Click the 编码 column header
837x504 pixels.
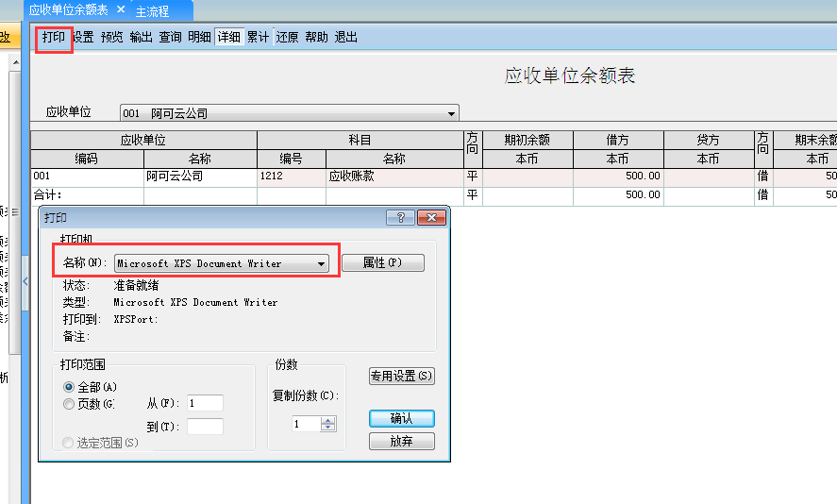pyautogui.click(x=87, y=159)
